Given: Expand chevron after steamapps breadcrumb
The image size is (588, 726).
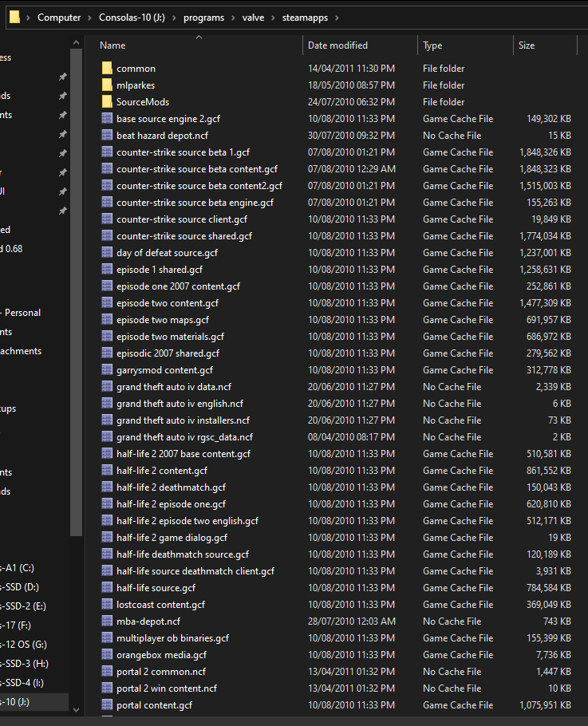Looking at the screenshot, I should pyautogui.click(x=337, y=18).
